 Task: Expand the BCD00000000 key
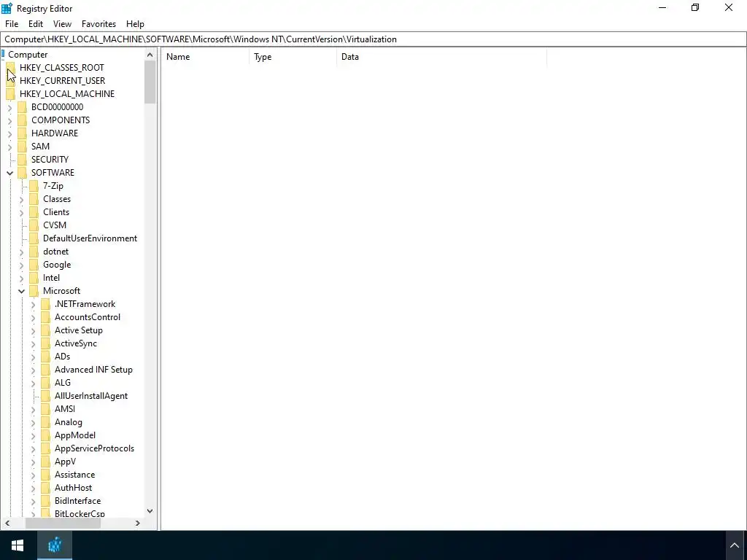tap(10, 108)
